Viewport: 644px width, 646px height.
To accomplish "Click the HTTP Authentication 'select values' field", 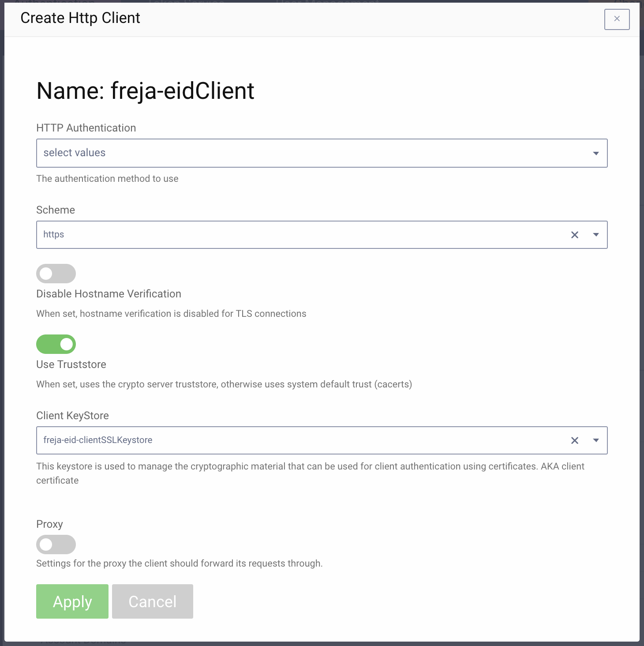I will click(322, 153).
